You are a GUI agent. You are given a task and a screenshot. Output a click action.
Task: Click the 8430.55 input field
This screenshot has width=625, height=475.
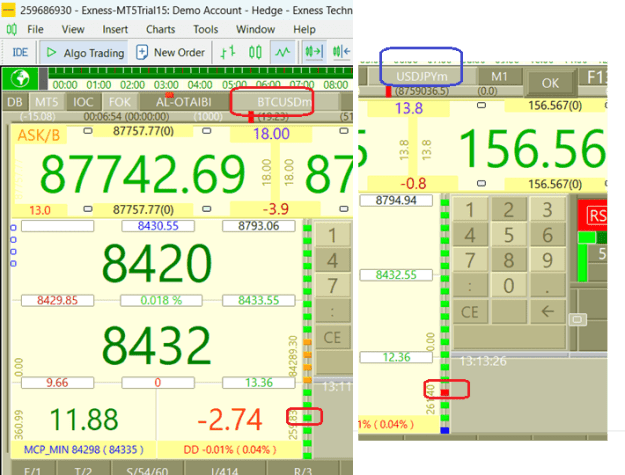click(x=158, y=226)
